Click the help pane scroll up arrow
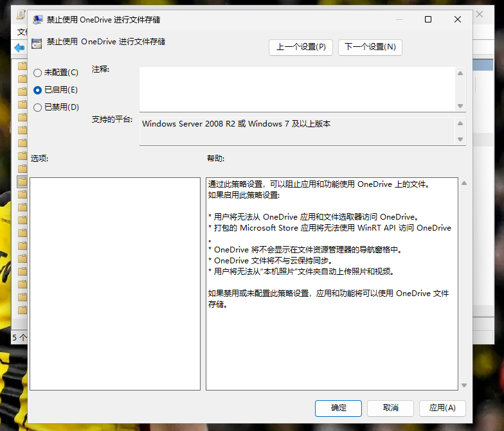Viewport: 504px width, 431px height. pyautogui.click(x=464, y=184)
